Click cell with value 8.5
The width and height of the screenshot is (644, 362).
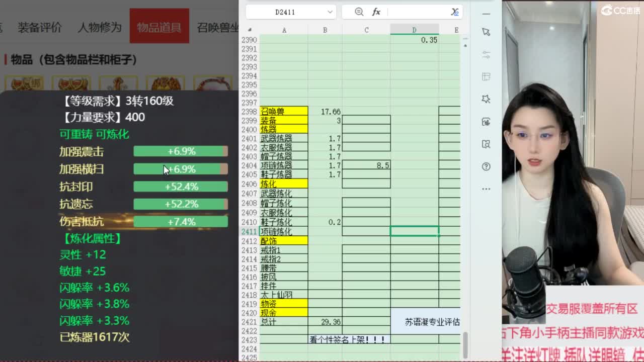[x=366, y=165]
